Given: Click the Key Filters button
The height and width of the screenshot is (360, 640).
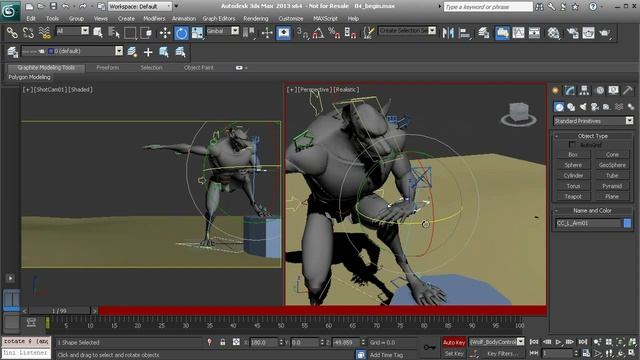Looking at the screenshot, I should (500, 353).
